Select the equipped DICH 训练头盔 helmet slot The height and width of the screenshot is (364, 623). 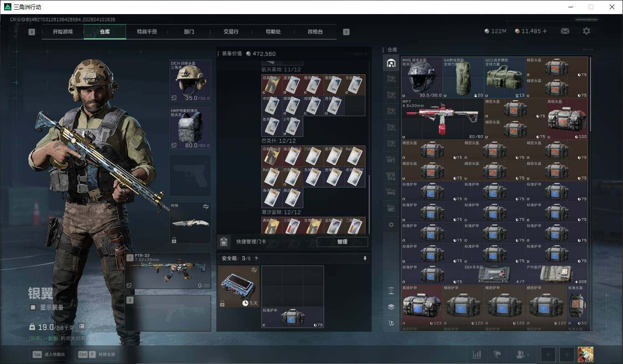point(190,81)
